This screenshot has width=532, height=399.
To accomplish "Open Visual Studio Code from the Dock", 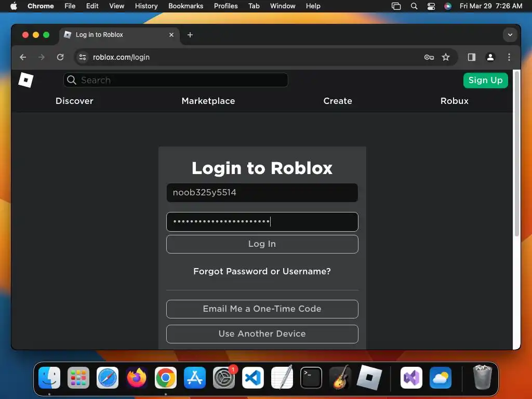I will click(x=253, y=378).
